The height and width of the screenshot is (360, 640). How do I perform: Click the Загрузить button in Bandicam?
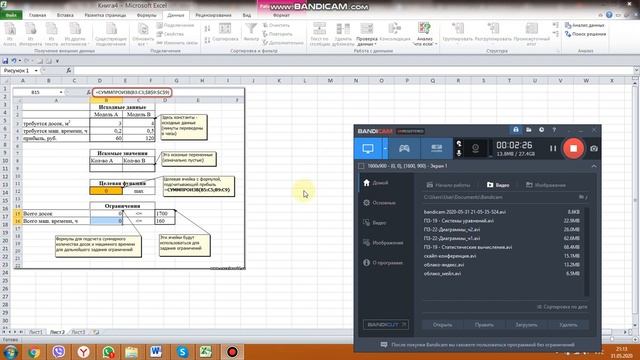(526, 325)
